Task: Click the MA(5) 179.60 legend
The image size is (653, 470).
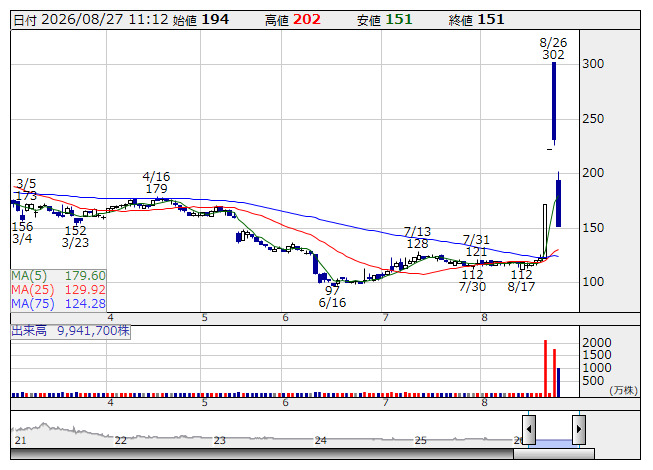Action: [59, 276]
